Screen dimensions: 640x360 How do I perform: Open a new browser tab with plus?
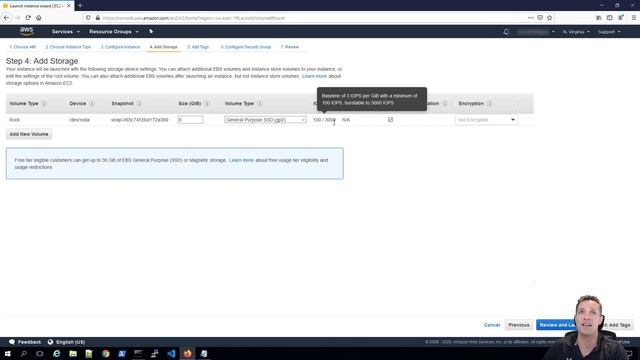[80, 6]
